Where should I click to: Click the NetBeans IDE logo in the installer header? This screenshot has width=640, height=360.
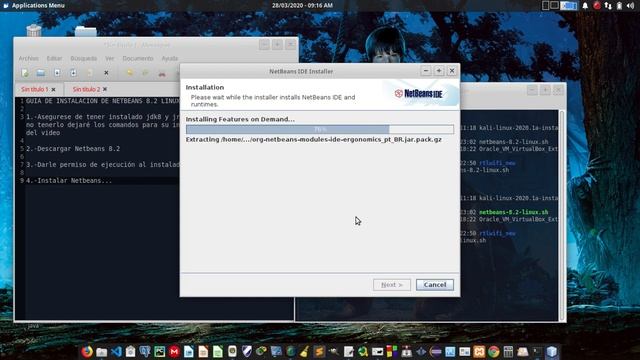point(418,93)
